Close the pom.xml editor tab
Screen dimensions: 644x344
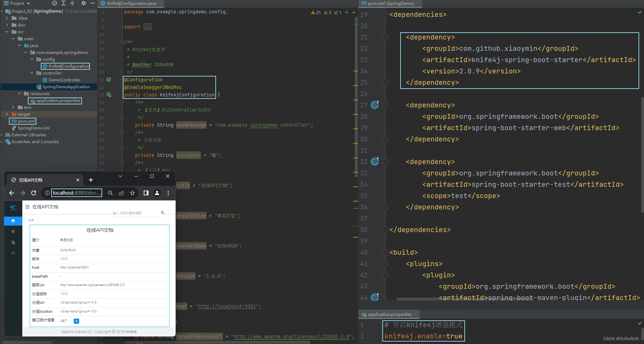coord(418,3)
